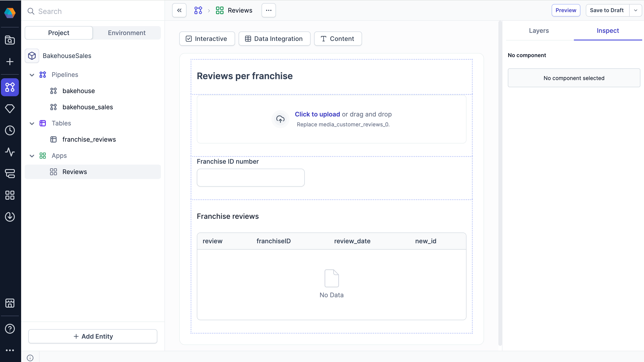Click Save to Draft button
The image size is (644, 362).
click(607, 10)
